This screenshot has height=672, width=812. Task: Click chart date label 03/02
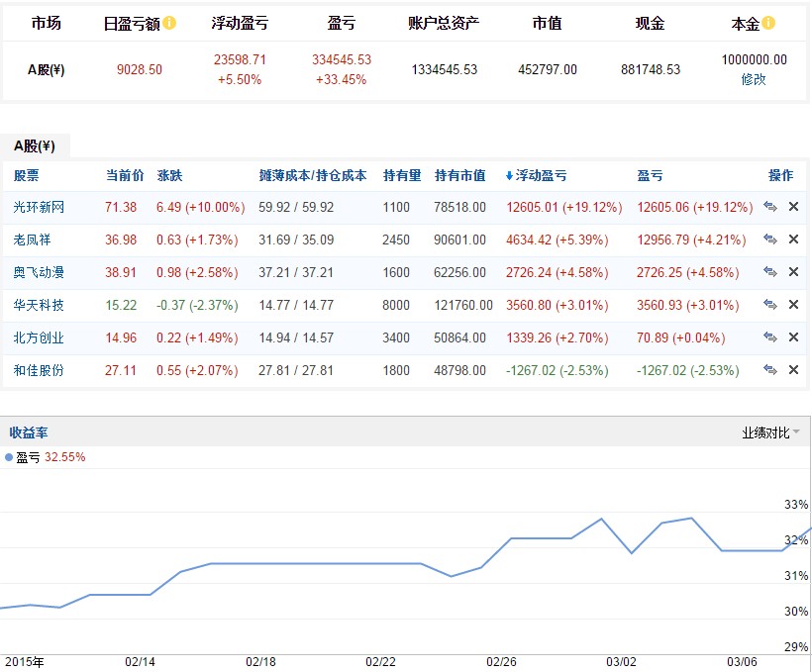(621, 662)
